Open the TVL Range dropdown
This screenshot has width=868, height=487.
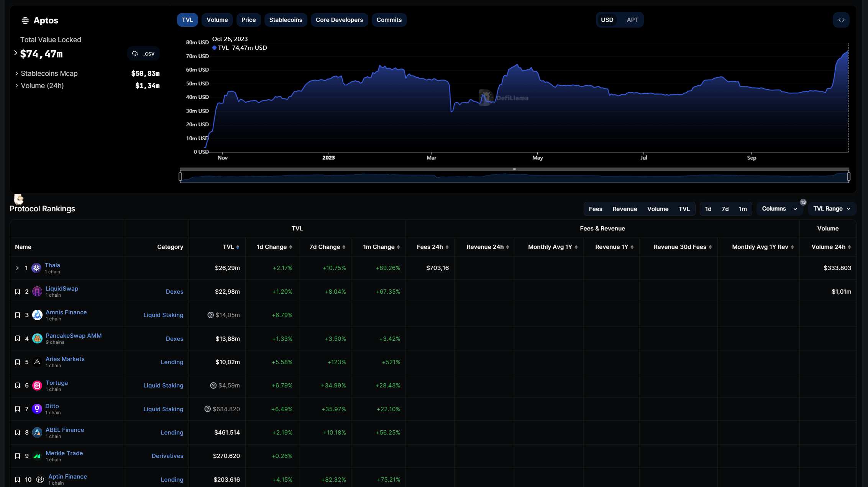[832, 209]
